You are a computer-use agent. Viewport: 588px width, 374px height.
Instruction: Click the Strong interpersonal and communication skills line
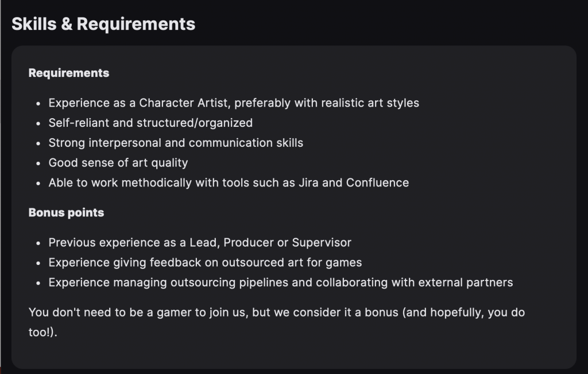[176, 143]
